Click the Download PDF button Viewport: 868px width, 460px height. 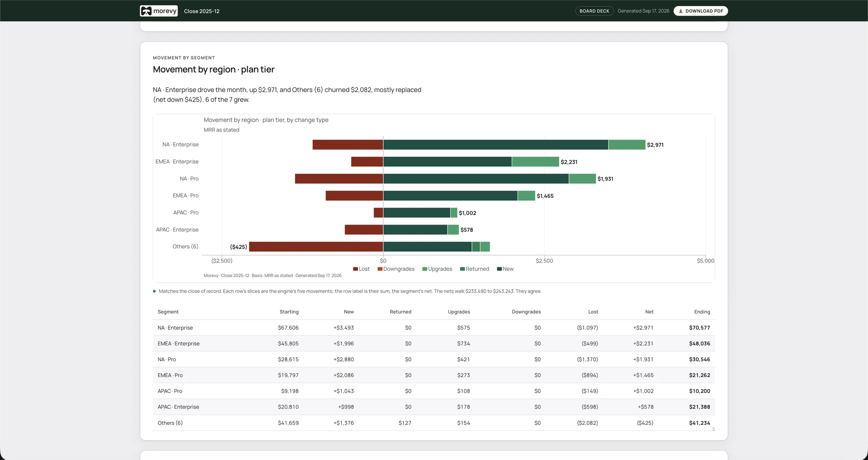point(700,11)
